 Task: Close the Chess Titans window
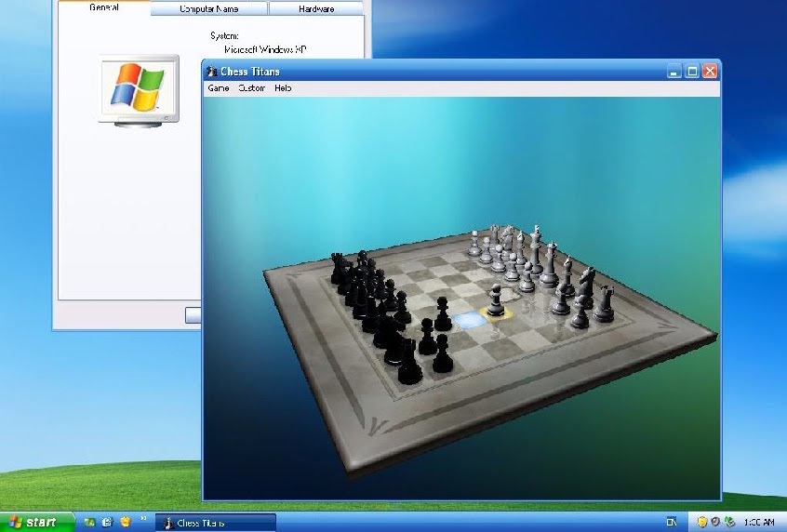[x=710, y=72]
